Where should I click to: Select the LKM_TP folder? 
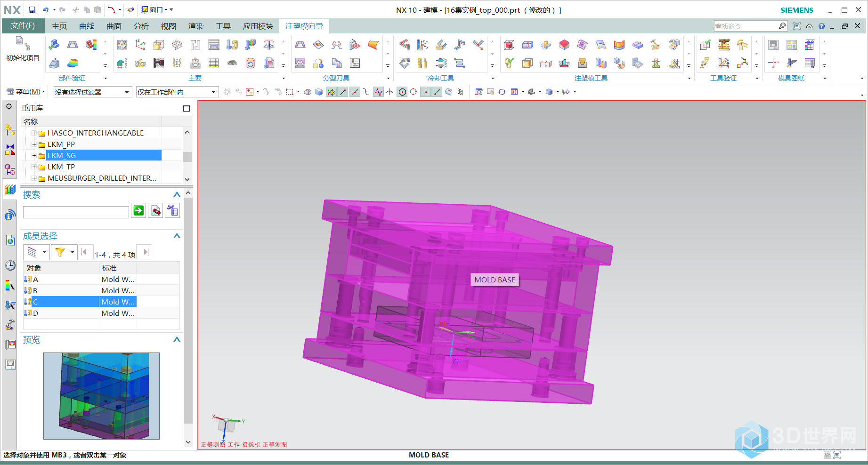(61, 167)
